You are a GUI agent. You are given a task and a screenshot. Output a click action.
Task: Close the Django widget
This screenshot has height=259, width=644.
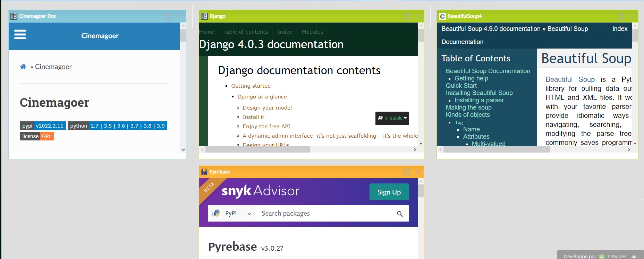pyautogui.click(x=418, y=16)
